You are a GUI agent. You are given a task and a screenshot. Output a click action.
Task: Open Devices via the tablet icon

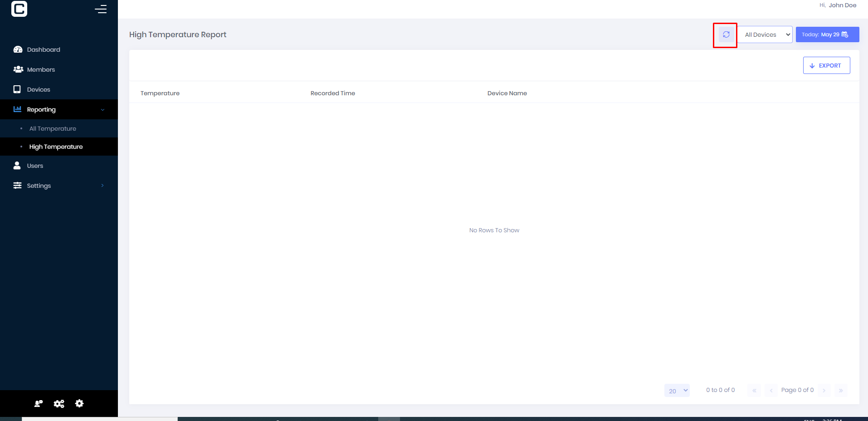[17, 89]
